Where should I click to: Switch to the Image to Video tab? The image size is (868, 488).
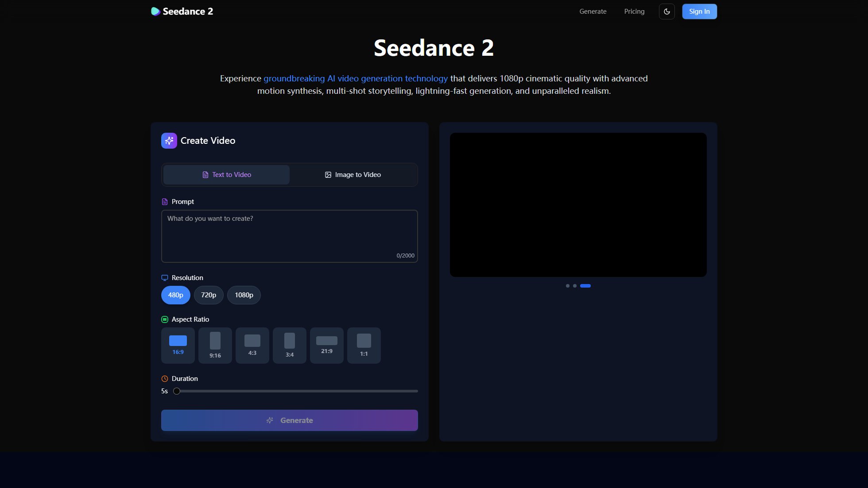353,174
